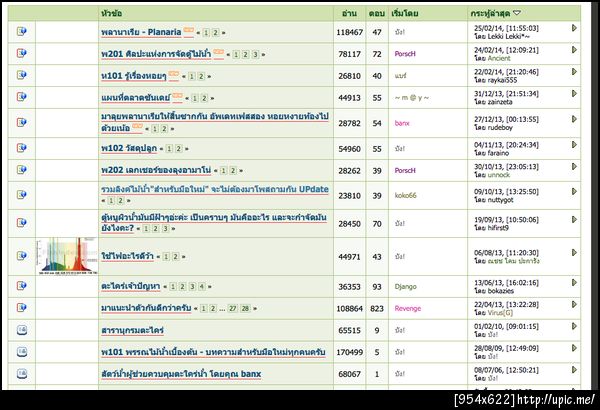
Task: Click locked topic icon of 68067-reads thread
Action: [22, 374]
